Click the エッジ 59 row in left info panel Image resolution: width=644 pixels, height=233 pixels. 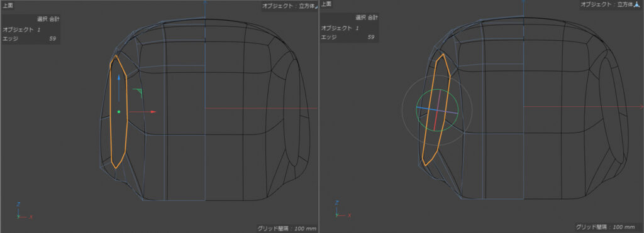click(x=30, y=38)
